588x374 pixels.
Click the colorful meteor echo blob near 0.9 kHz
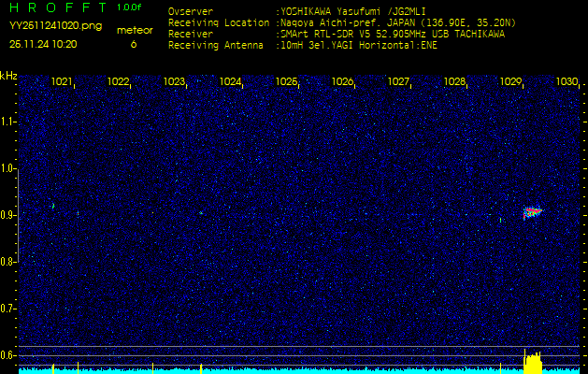(532, 212)
